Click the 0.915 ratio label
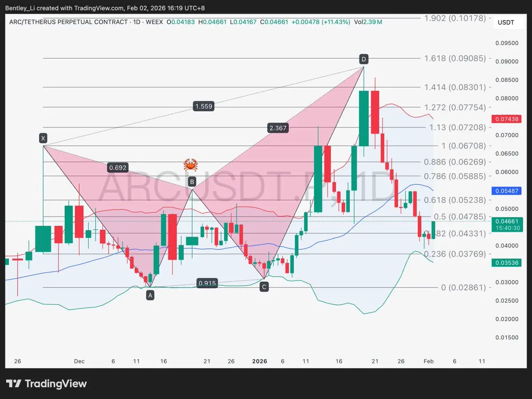 (x=207, y=283)
